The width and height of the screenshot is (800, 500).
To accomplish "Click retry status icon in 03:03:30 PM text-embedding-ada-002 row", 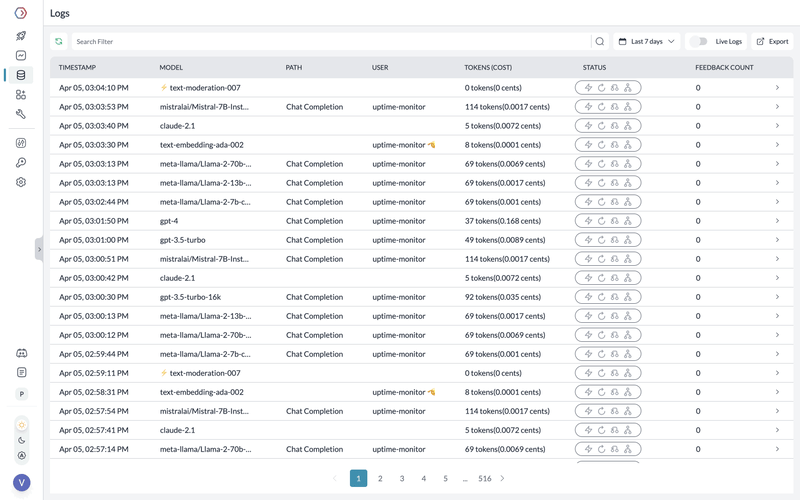I will [x=602, y=145].
